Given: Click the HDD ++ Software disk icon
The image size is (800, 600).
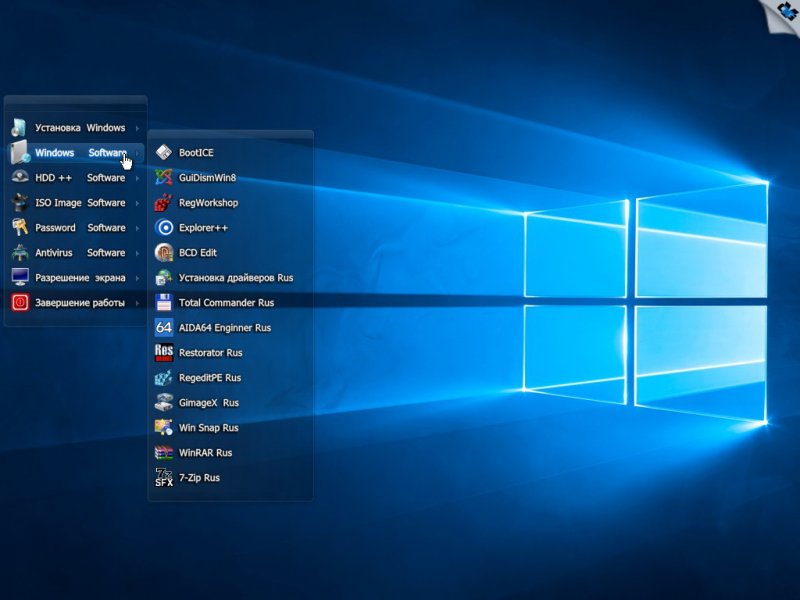Looking at the screenshot, I should [20, 177].
